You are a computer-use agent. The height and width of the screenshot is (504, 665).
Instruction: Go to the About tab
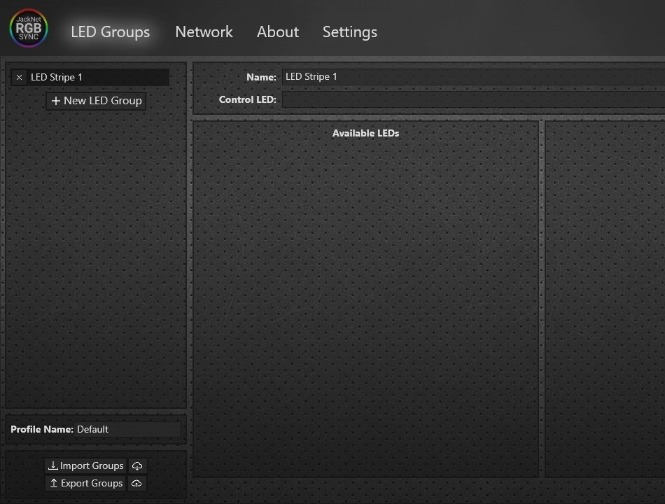(277, 32)
